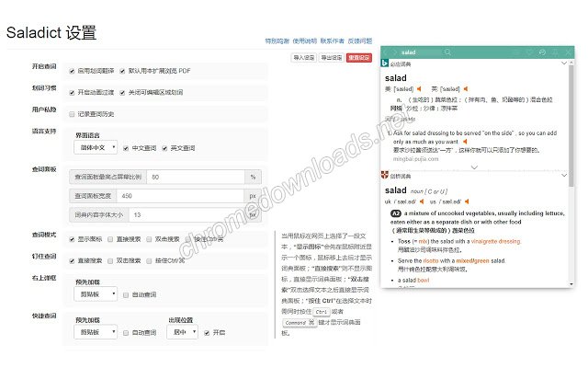This screenshot has width=588, height=368.
Task: Go back in the salad lookup panel
Action: tap(386, 52)
